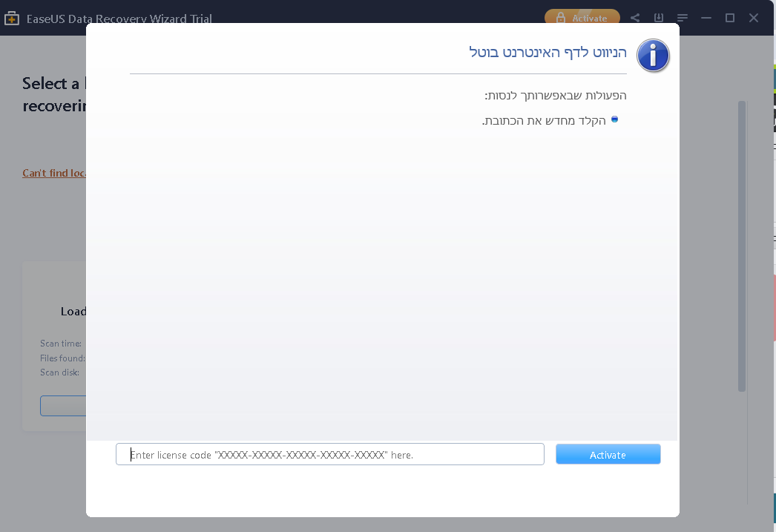Maximize the EaseUS window

click(729, 18)
